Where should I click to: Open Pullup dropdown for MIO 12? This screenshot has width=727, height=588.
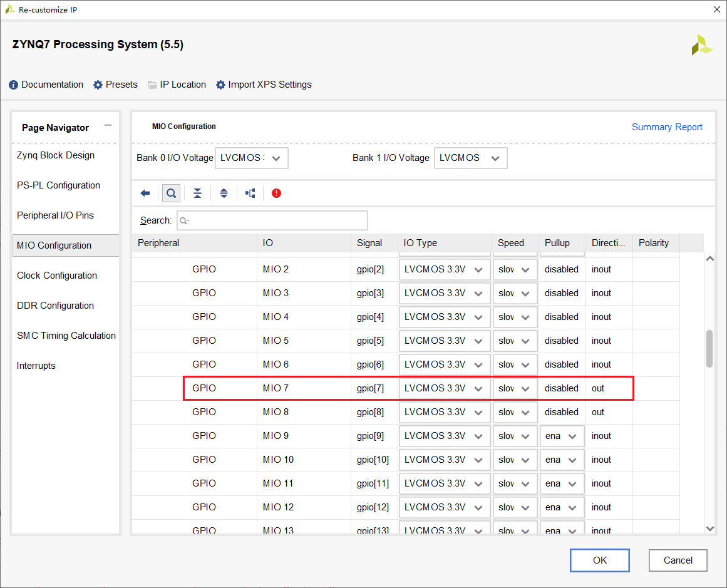pyautogui.click(x=562, y=507)
